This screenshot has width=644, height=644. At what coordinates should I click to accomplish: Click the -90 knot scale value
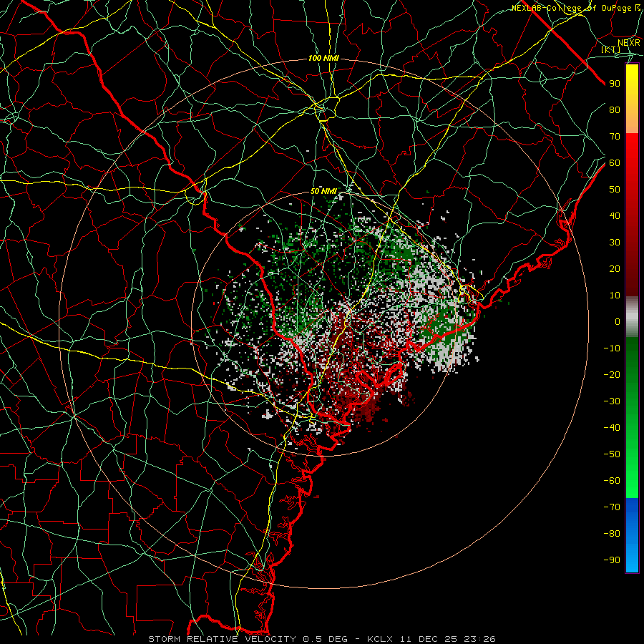[x=612, y=560]
